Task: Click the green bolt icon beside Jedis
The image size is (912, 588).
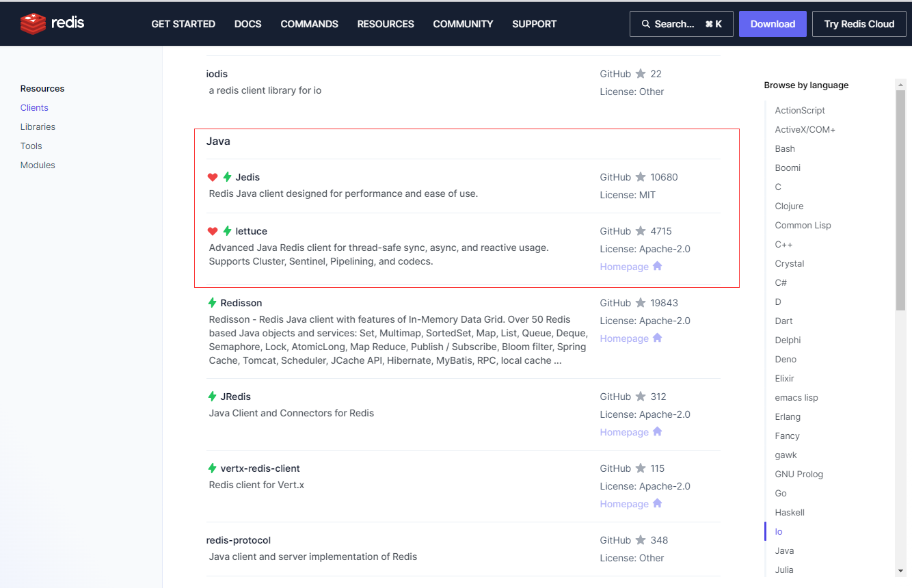Action: tap(228, 177)
